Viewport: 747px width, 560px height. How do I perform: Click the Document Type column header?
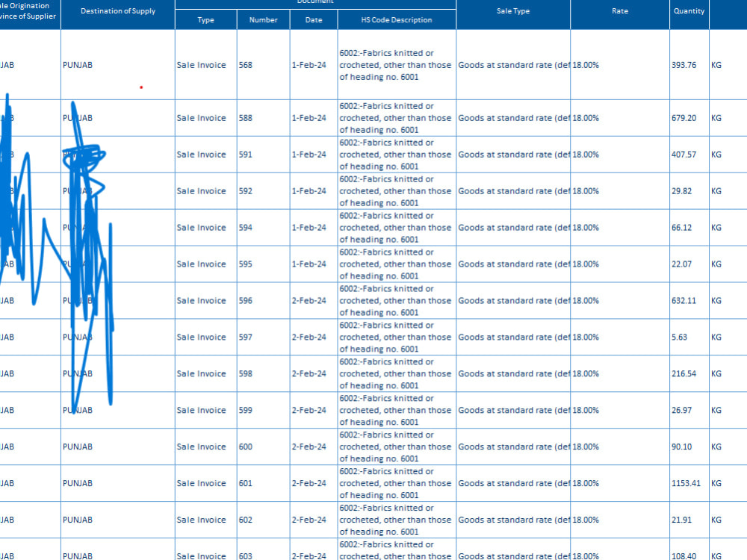tap(206, 20)
